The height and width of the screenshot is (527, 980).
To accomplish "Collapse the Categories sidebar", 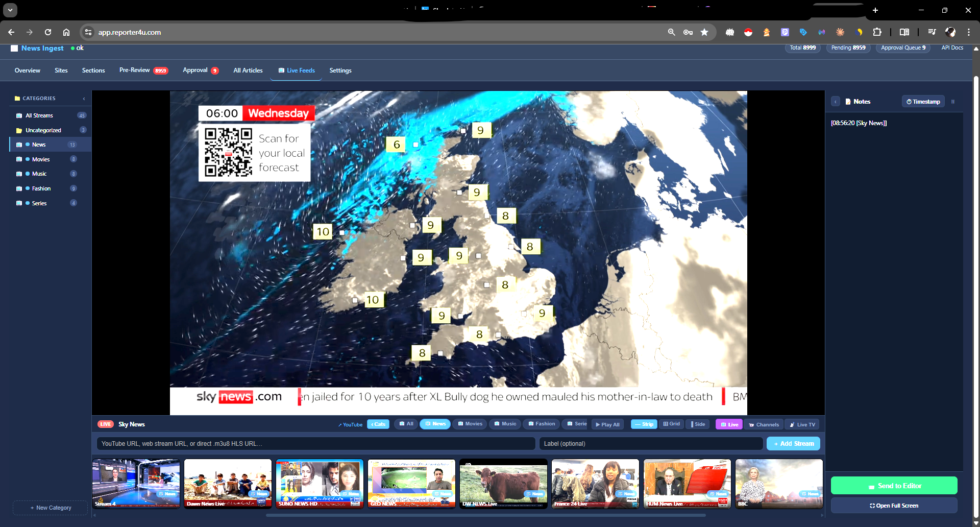I will pyautogui.click(x=84, y=99).
